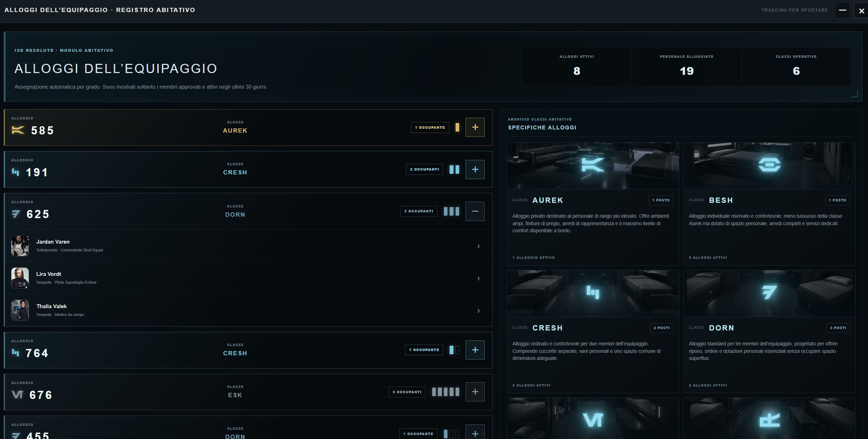The image size is (868, 439).
Task: Click the "1 OCCUPANTE" badge on lodging 585
Action: pos(430,127)
